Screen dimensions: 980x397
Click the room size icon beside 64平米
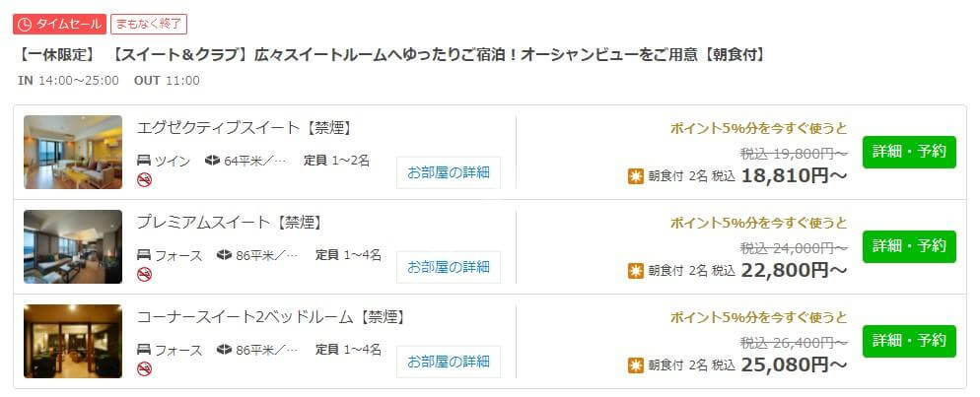[x=213, y=161]
